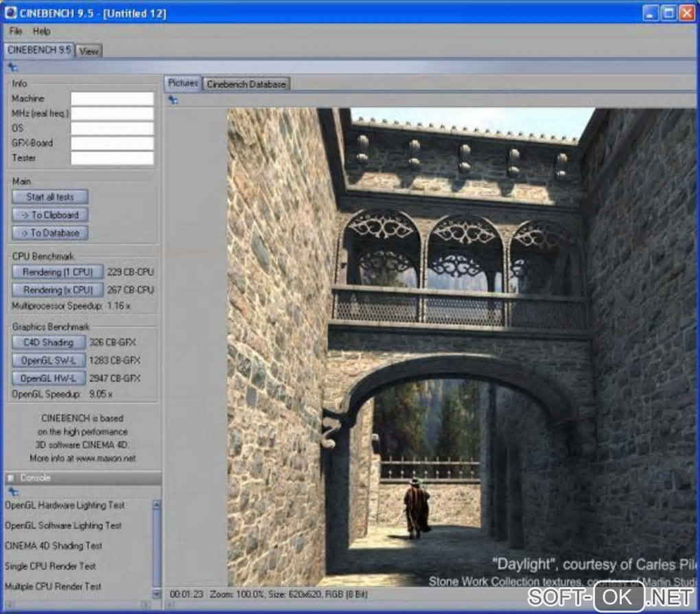The image size is (700, 614).
Task: Click the 2947 CB-GFX result value
Action: (x=115, y=378)
